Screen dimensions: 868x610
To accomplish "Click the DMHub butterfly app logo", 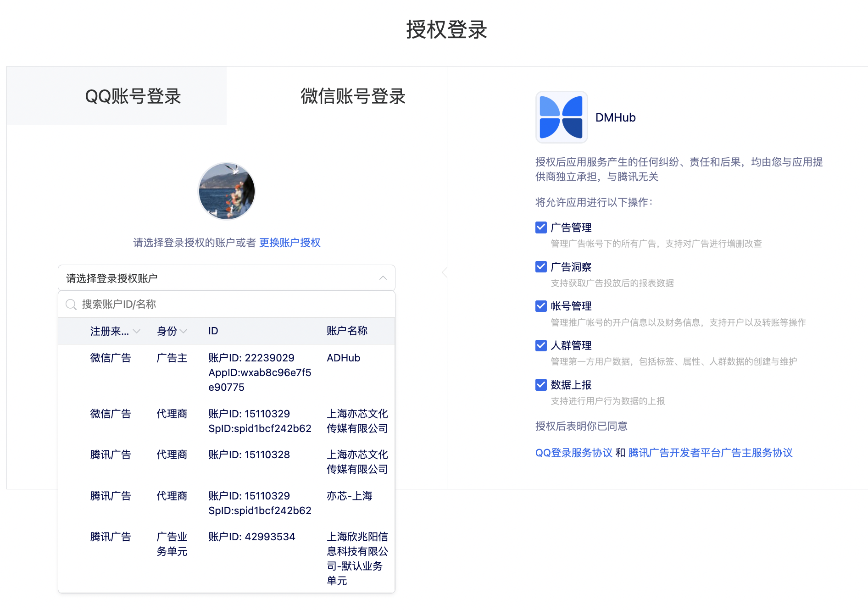I will [x=562, y=117].
